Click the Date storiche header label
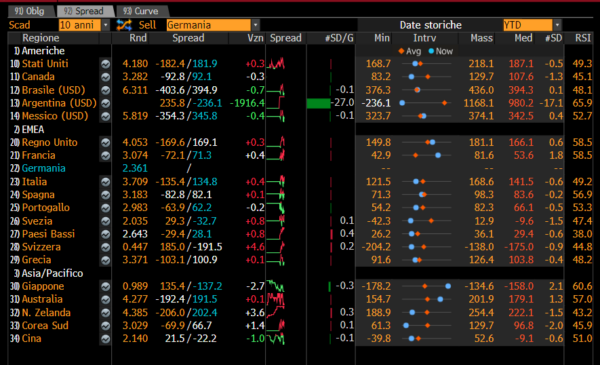The width and height of the screenshot is (600, 365). tap(430, 25)
